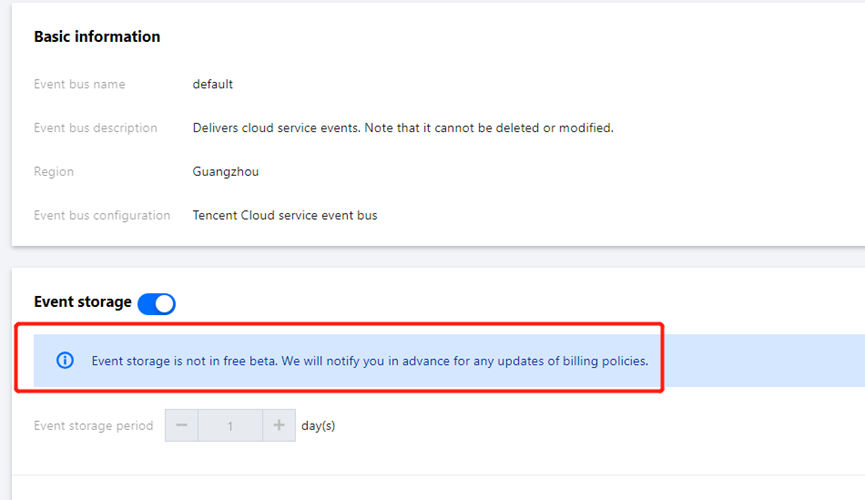Viewport: 865px width, 500px height.
Task: Click the Event storage period number field
Action: coord(230,425)
